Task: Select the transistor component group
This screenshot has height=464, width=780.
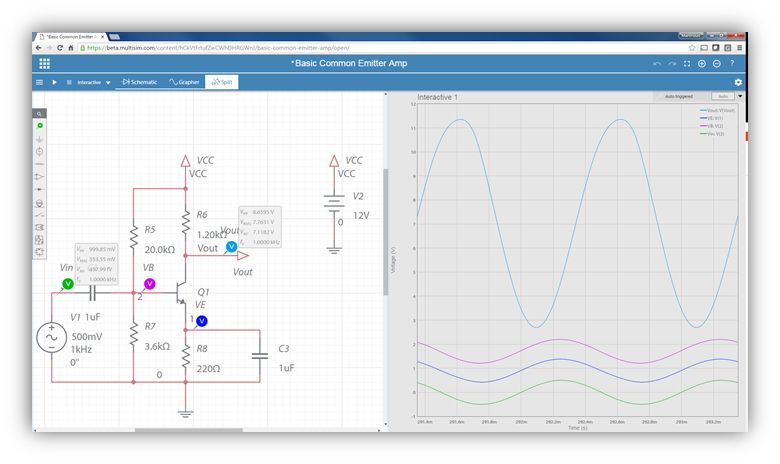Action: pyautogui.click(x=39, y=203)
